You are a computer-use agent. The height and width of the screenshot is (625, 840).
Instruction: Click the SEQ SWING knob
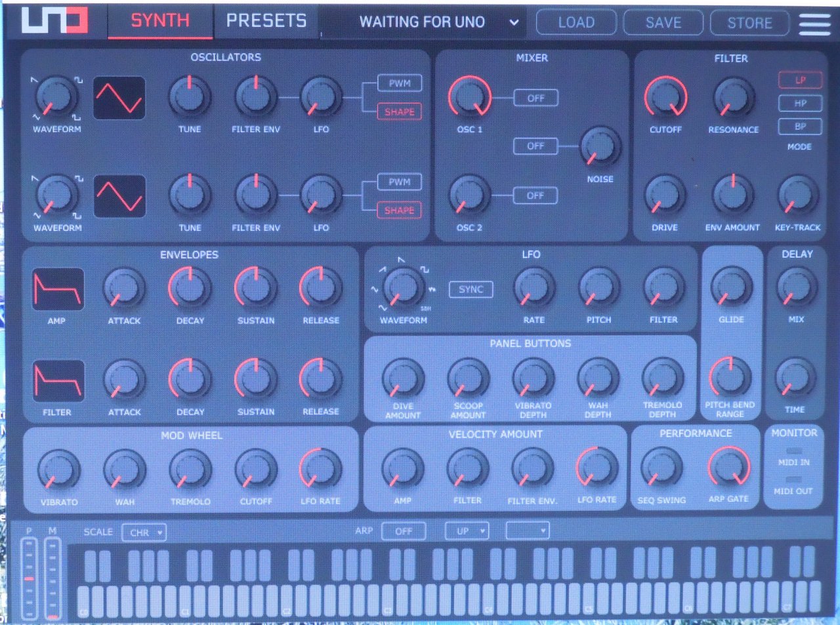(x=661, y=468)
